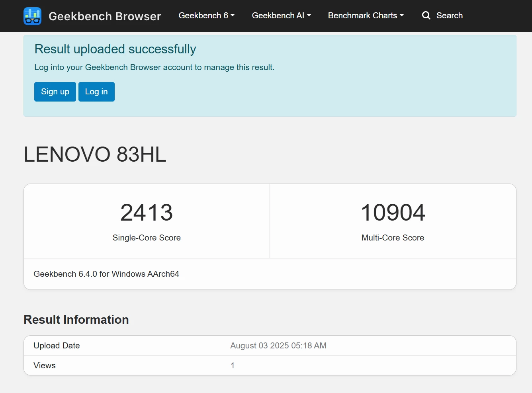Click the 2413 single-core score value
532x393 pixels.
(x=147, y=212)
